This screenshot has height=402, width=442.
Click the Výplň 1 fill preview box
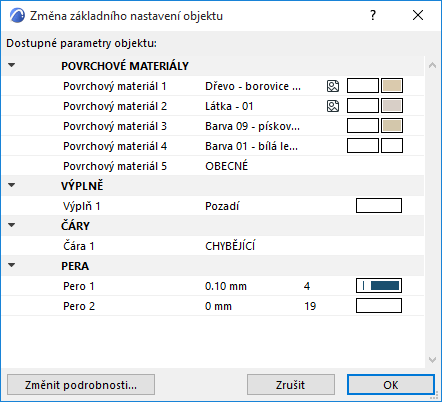point(379,205)
